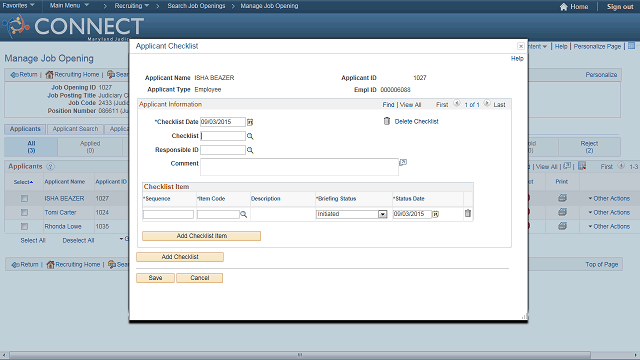Click the Home icon in header
Image resolution: width=640 pixels, height=360 pixels.
pyautogui.click(x=564, y=7)
